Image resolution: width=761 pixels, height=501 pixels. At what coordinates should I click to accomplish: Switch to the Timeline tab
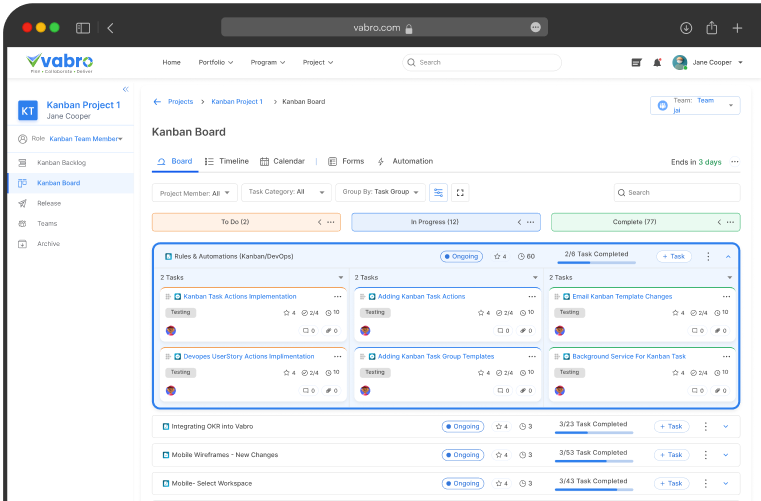(x=227, y=161)
